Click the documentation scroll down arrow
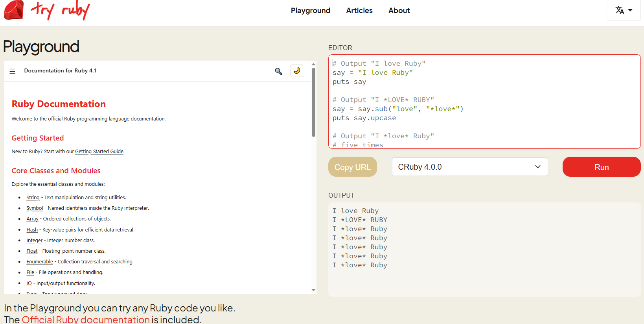644x324 pixels. [x=313, y=290]
